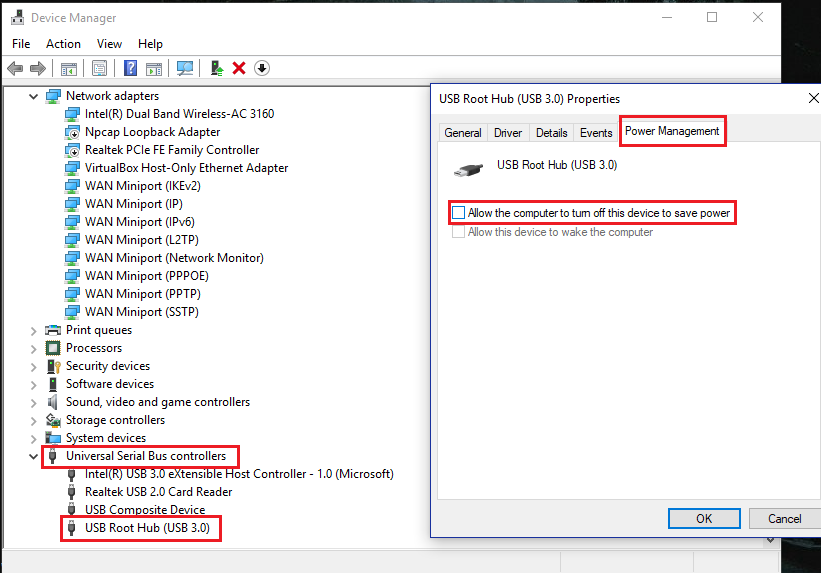Expand Sound, video and game controllers
821x573 pixels.
pos(34,402)
